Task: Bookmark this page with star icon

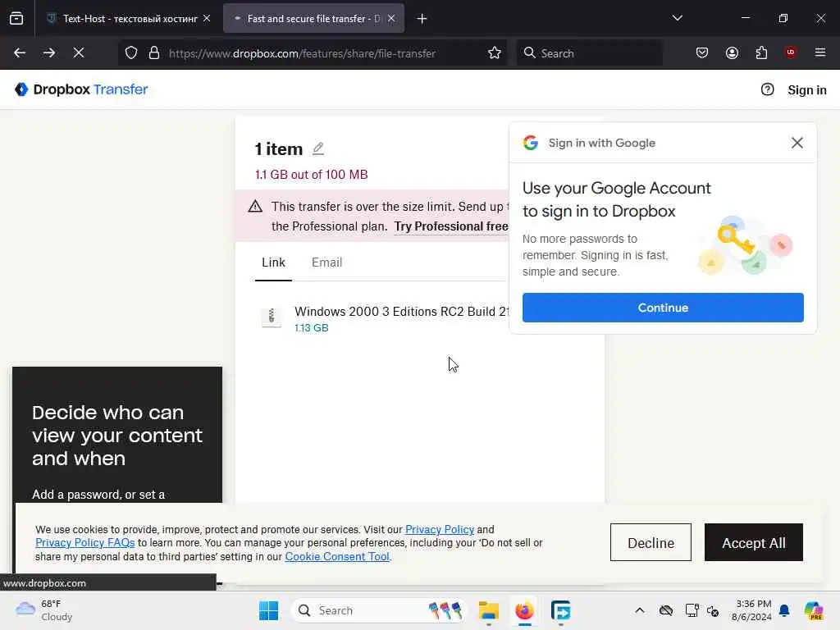Action: click(495, 52)
